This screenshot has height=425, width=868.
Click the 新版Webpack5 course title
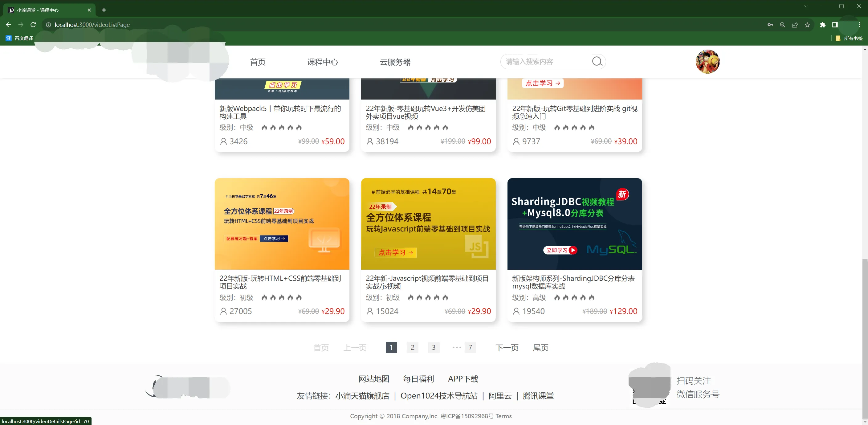(x=280, y=112)
